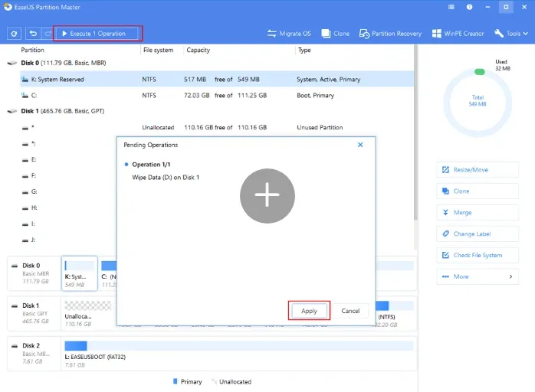Click Execute 1 Operation button
This screenshot has width=535, height=392.
(97, 34)
